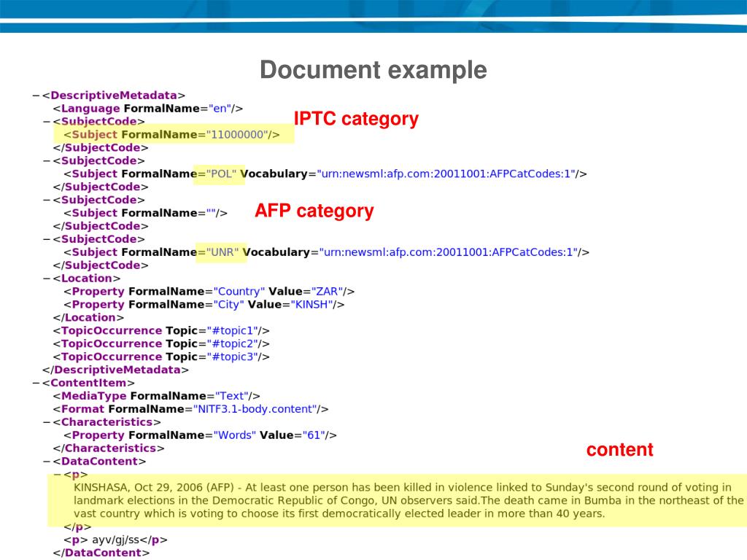747x560 pixels.
Task: Select the Subject FormalName="11000000" line
Action: click(x=172, y=135)
